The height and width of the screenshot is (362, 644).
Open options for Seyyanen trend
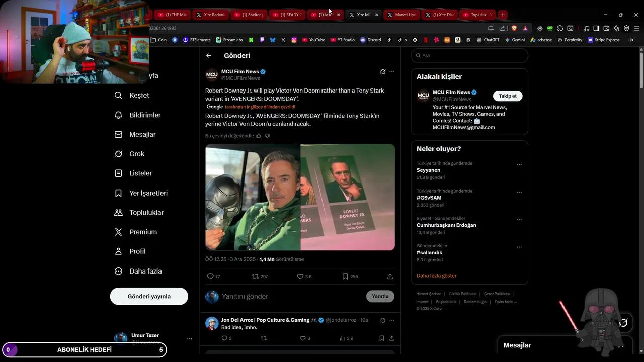[x=519, y=165]
